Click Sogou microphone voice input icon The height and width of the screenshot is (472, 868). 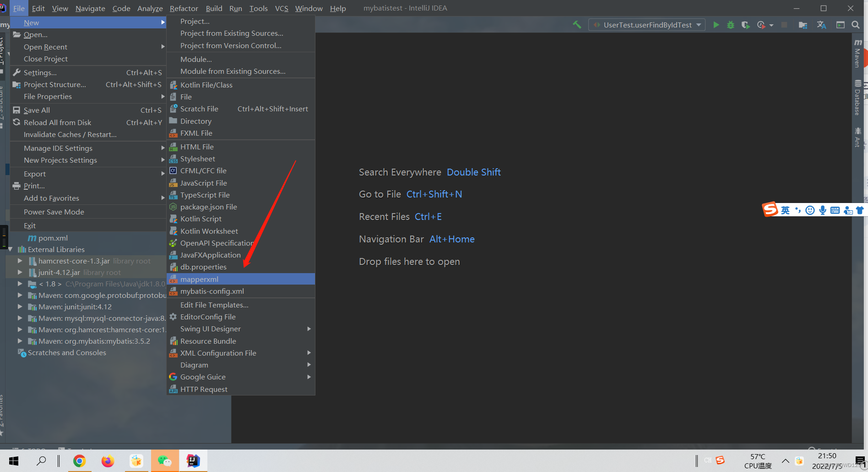tap(823, 210)
